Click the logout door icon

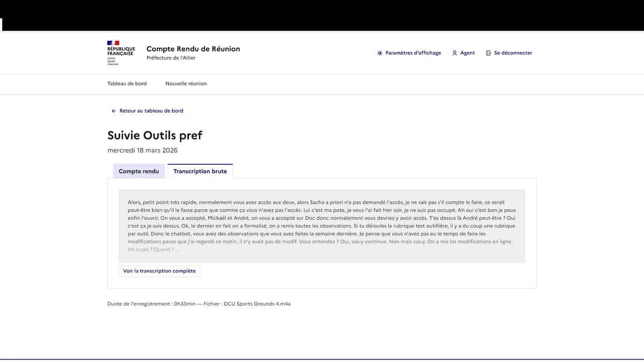488,53
